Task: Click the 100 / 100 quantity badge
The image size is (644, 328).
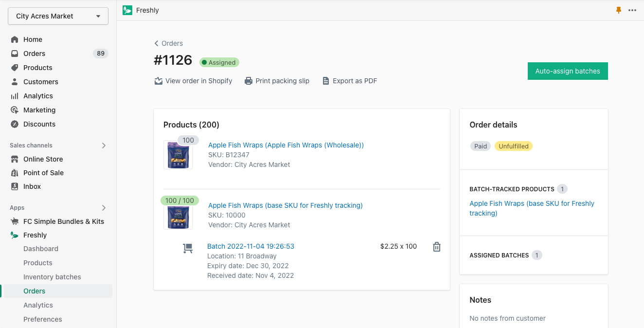Action: coord(179,200)
